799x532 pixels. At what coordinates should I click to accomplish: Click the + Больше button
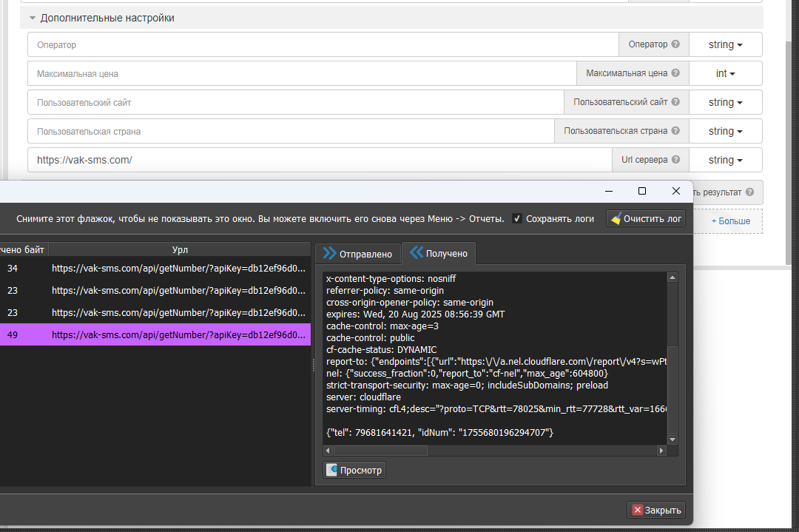pyautogui.click(x=730, y=221)
